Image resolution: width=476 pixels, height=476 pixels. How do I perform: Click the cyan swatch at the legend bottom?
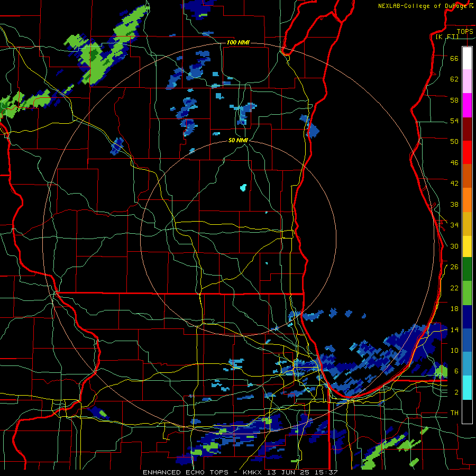pyautogui.click(x=467, y=387)
